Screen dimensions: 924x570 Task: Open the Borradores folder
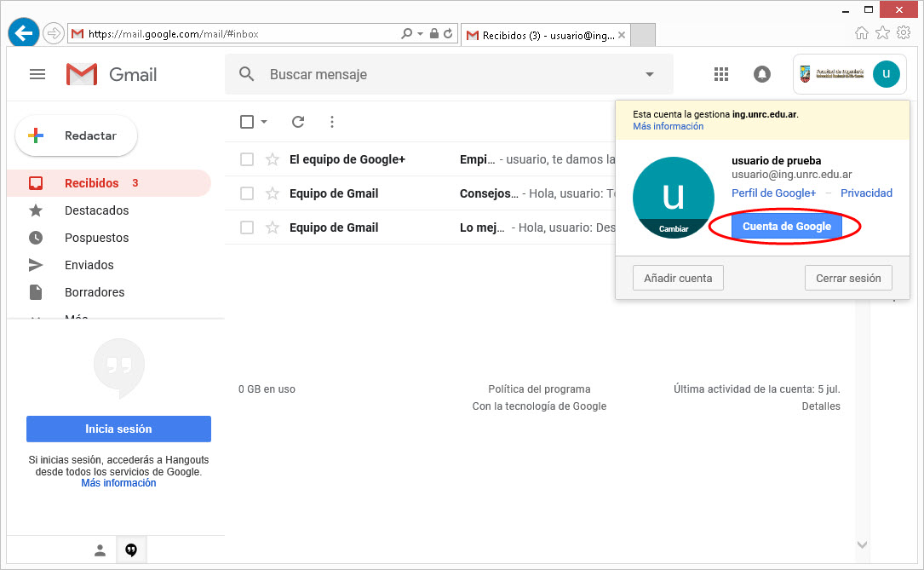pos(95,291)
